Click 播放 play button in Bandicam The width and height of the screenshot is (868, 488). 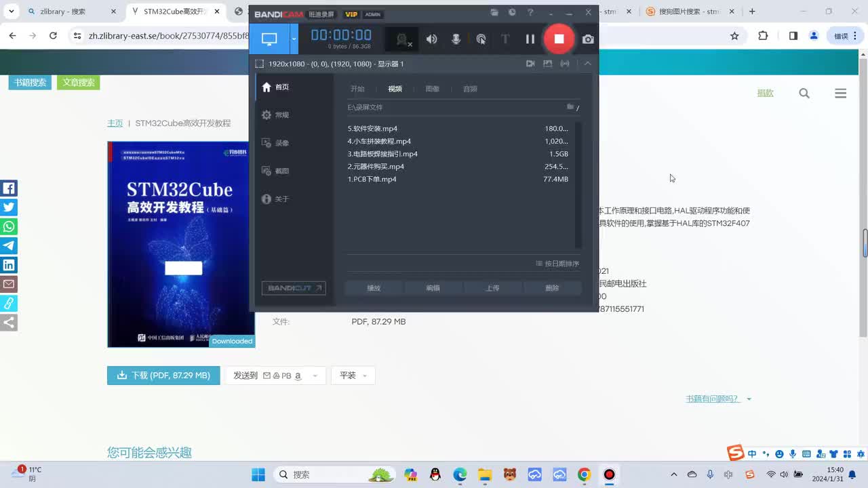[x=374, y=288]
